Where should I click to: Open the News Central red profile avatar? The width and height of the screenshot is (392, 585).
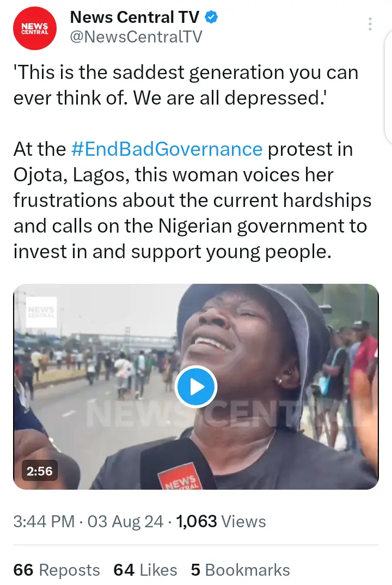click(35, 28)
